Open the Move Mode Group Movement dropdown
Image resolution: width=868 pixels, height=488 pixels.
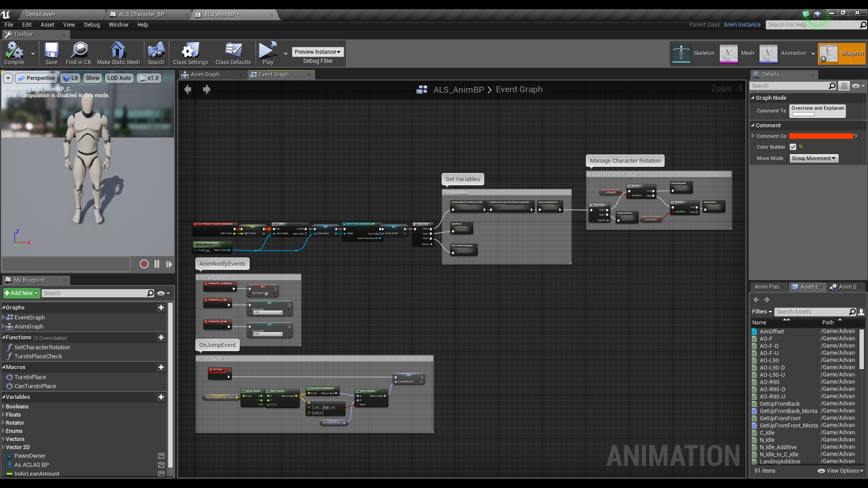813,158
